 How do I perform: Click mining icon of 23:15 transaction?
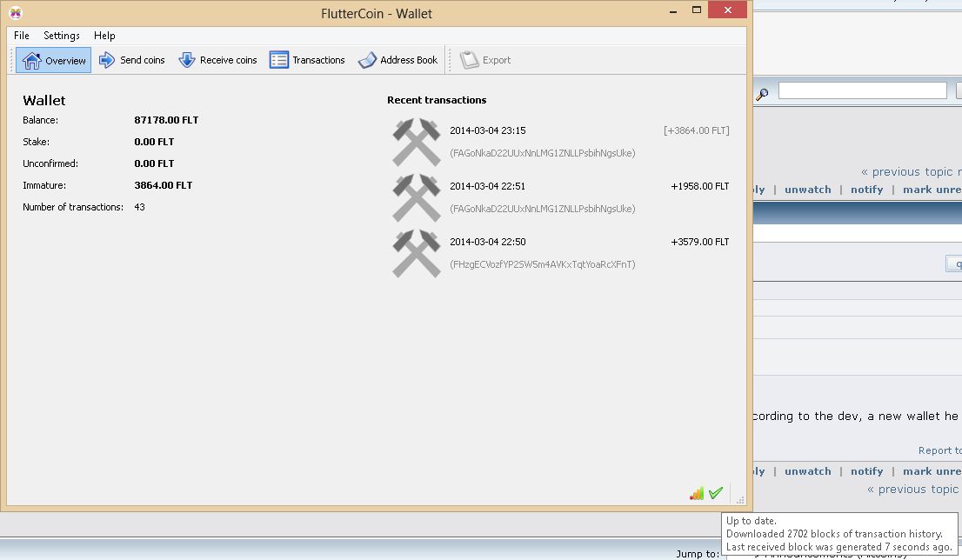point(417,143)
